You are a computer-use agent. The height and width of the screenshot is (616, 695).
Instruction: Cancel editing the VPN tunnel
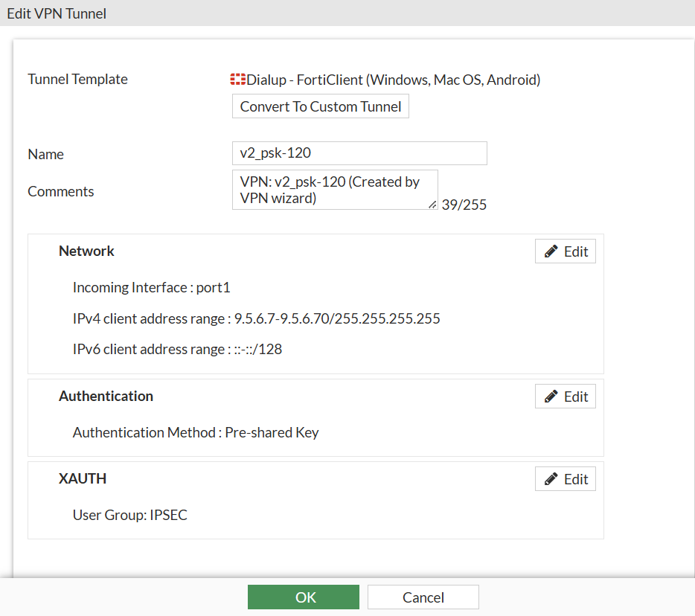pos(423,597)
